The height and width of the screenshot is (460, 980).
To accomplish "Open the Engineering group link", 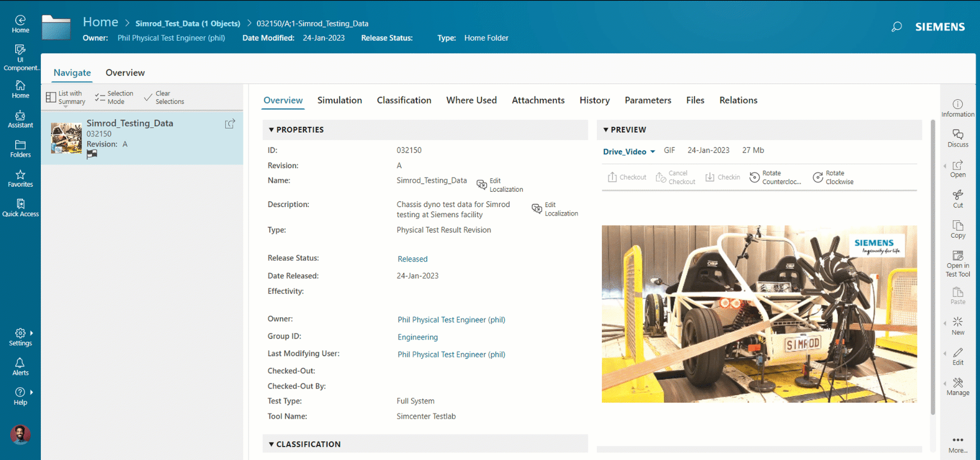I will (x=418, y=337).
